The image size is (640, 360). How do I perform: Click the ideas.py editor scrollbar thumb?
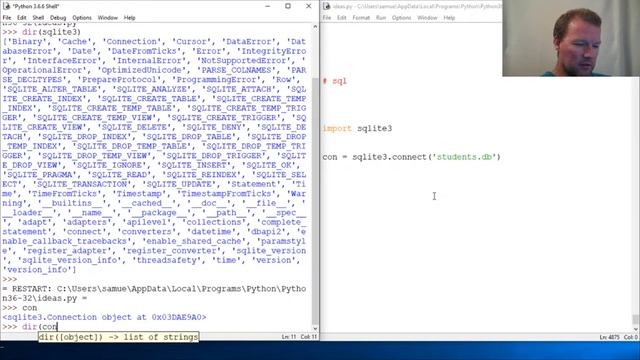[636, 319]
